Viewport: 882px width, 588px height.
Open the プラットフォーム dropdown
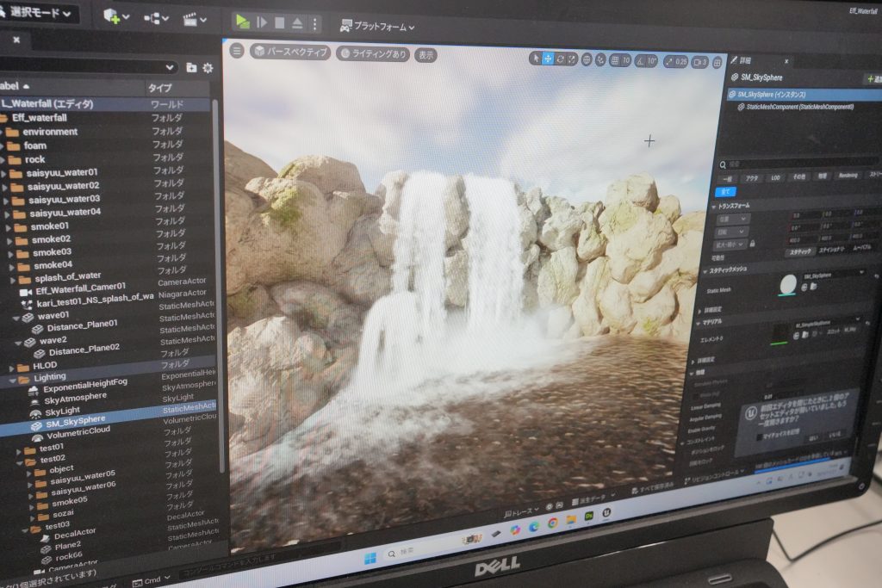point(377,27)
